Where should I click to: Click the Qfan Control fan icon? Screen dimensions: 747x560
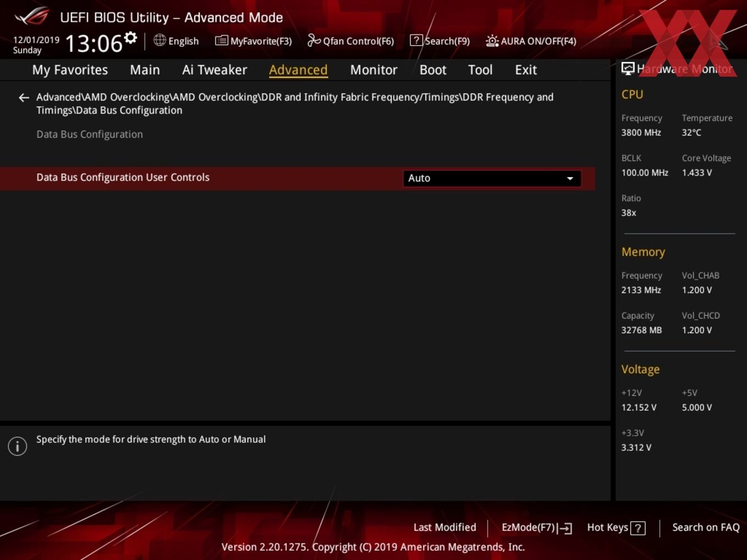(x=314, y=40)
